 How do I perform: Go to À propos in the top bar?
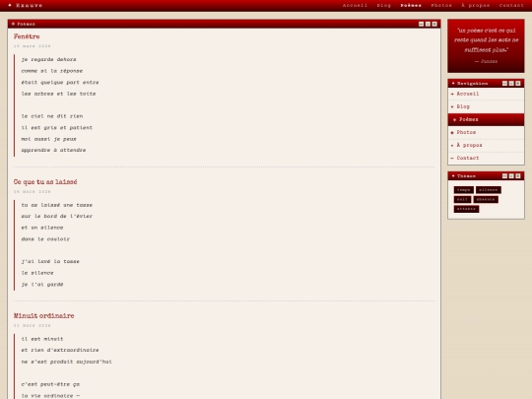click(x=475, y=6)
